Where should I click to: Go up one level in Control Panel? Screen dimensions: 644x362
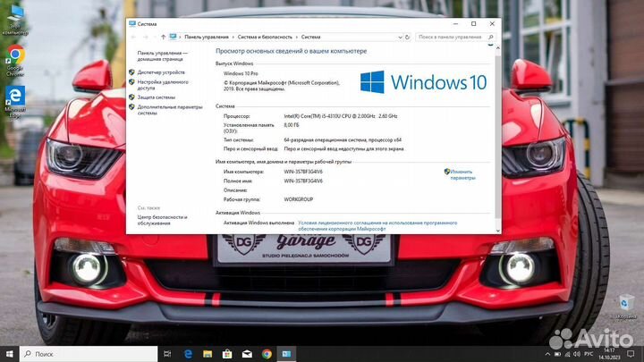click(x=163, y=37)
